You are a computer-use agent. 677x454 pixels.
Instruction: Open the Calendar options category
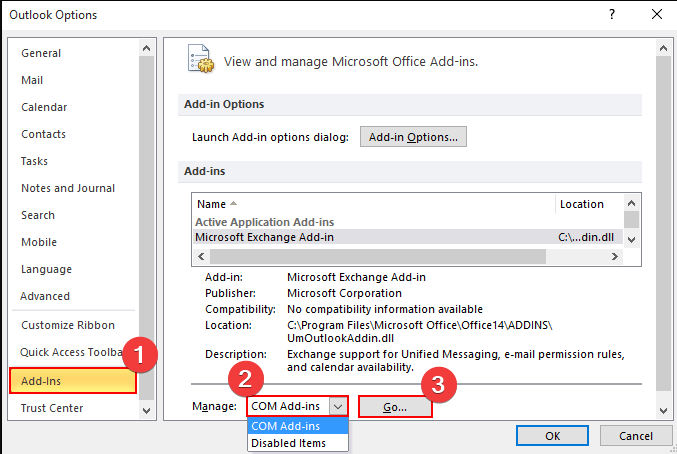[x=44, y=107]
